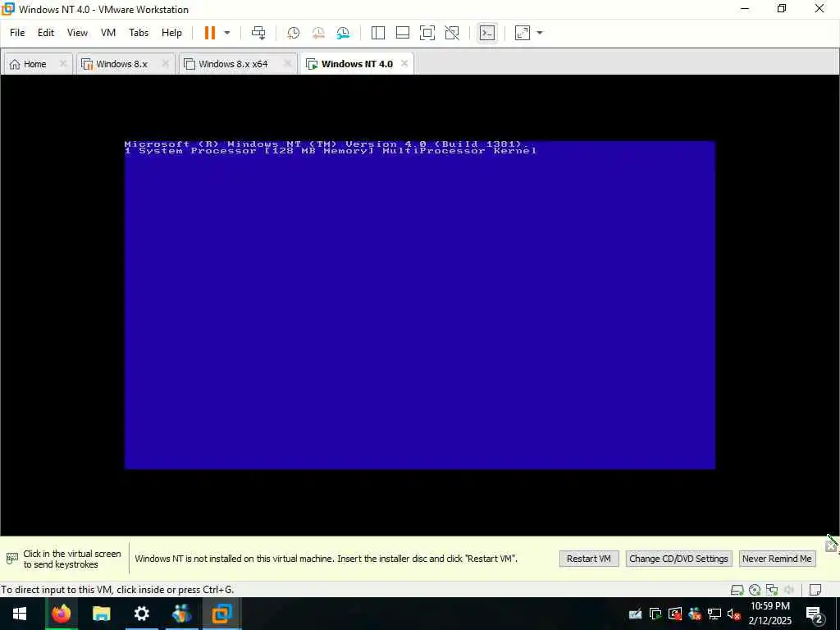The width and height of the screenshot is (840, 630).
Task: Switch to the Home tab
Action: tap(34, 64)
